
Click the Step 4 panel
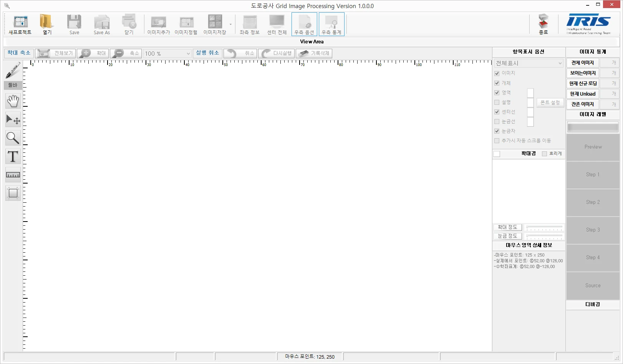click(x=593, y=258)
